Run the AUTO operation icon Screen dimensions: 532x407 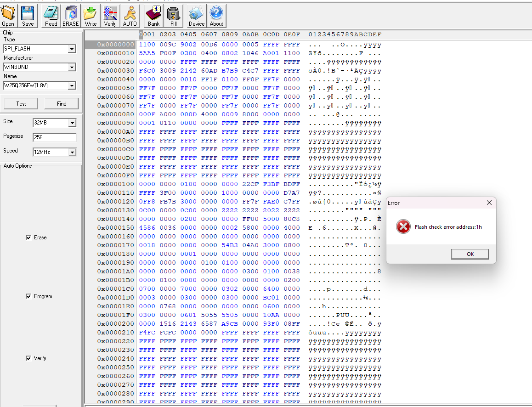pos(130,16)
